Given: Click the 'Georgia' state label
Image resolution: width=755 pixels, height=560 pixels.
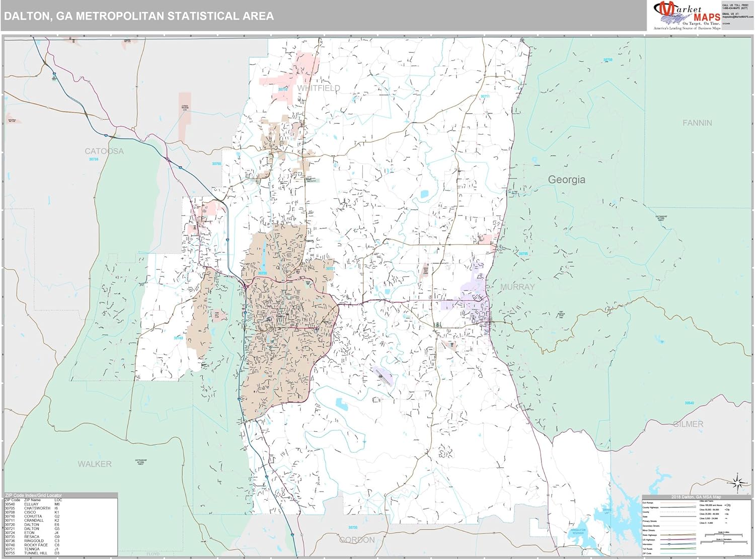Looking at the screenshot, I should tap(567, 180).
